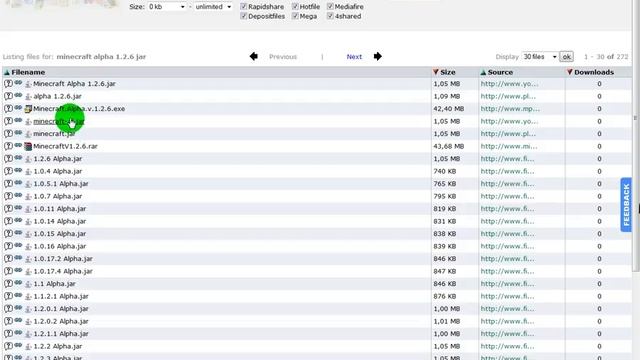Open the Display '30 files' dropdown
The height and width of the screenshot is (360, 640).
coord(540,57)
